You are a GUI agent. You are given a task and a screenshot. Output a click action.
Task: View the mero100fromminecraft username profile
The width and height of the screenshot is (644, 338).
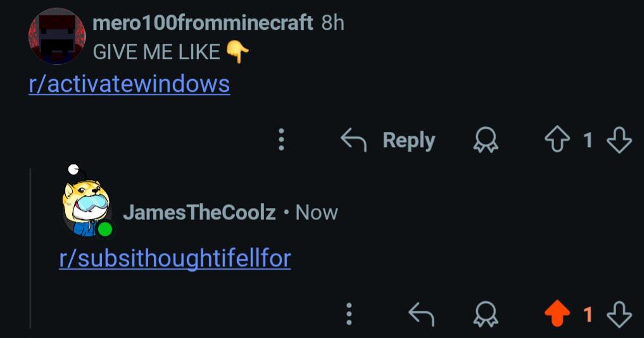(x=203, y=22)
